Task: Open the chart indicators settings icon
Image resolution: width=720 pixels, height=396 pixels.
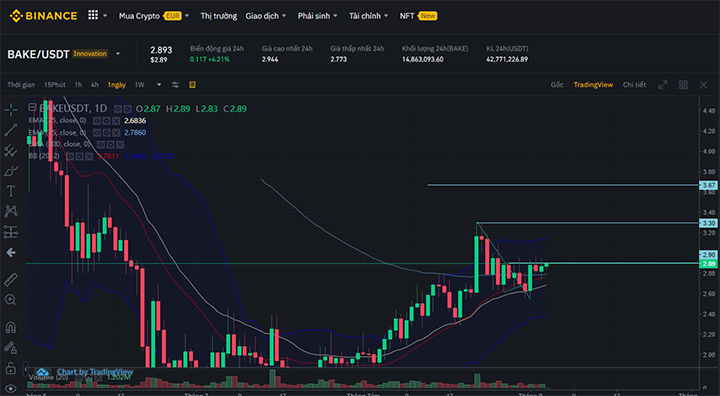Action: click(175, 85)
